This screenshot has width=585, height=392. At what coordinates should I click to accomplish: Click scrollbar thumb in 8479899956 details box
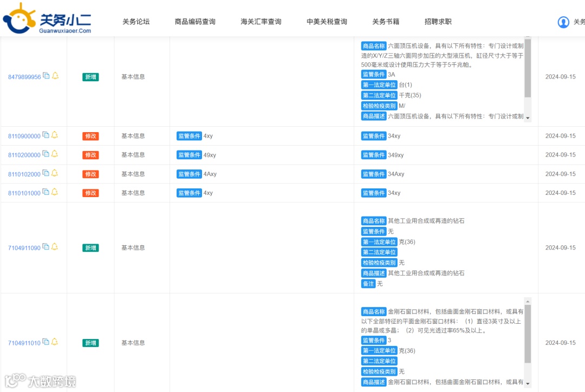528,67
